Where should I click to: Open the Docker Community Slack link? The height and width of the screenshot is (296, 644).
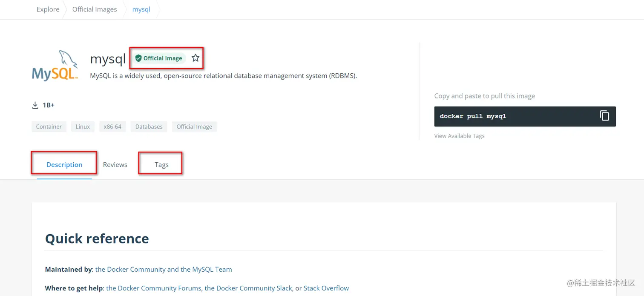pyautogui.click(x=248, y=288)
